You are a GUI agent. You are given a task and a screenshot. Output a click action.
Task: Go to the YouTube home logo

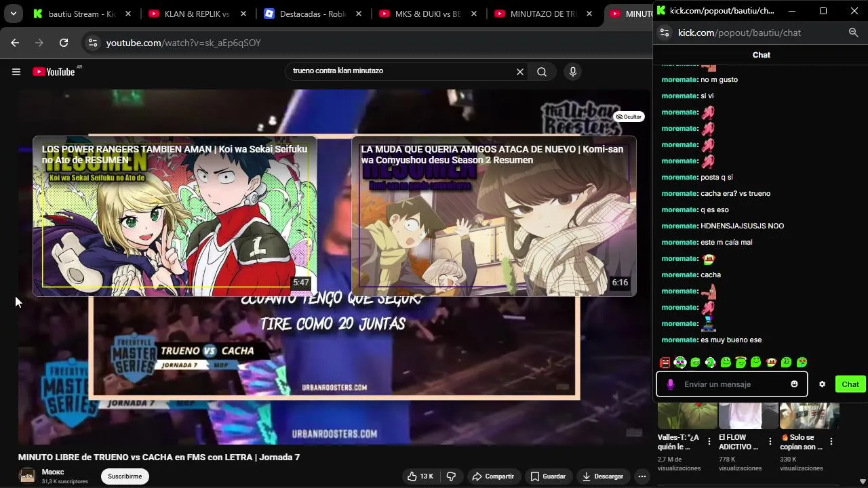54,72
